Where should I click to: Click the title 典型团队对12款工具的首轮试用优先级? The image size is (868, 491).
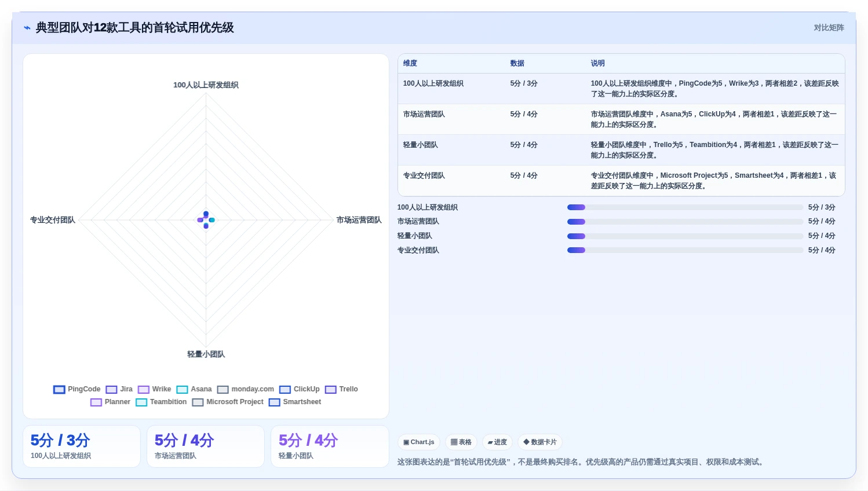[135, 28]
